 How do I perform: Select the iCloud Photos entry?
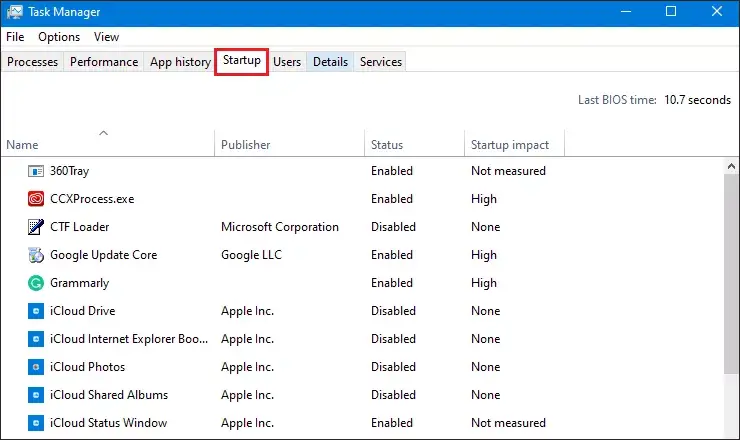coord(87,367)
